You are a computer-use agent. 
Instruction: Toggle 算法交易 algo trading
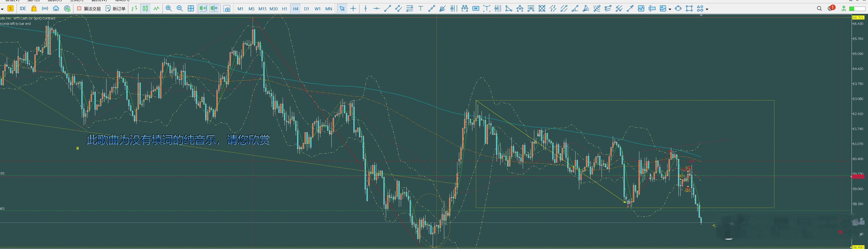[x=89, y=8]
